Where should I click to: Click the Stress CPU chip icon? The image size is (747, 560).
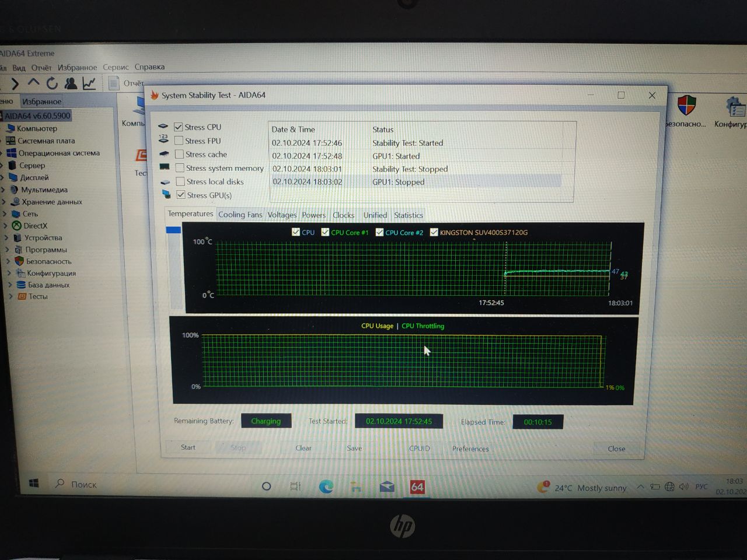[163, 127]
